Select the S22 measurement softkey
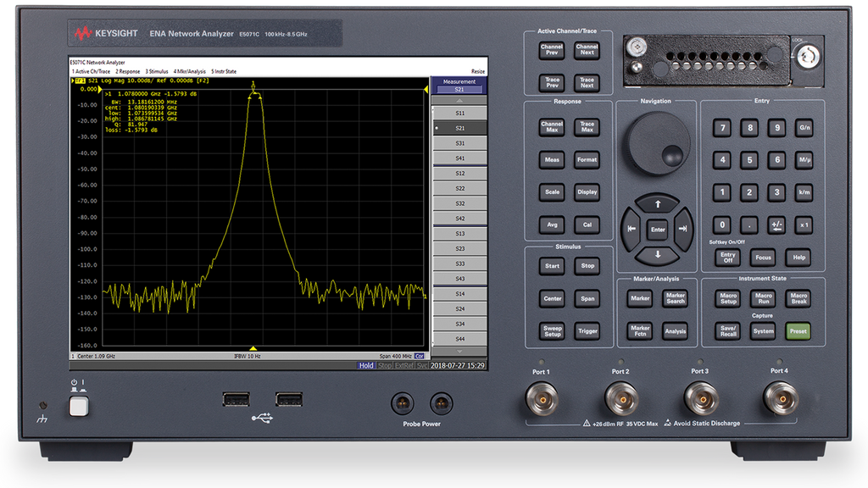The width and height of the screenshot is (868, 488). pyautogui.click(x=459, y=186)
